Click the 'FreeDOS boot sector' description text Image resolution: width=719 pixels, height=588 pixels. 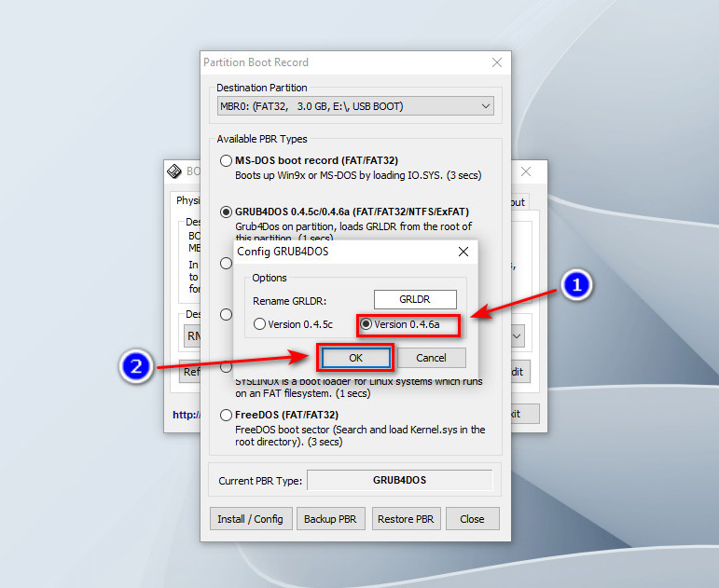pos(360,436)
